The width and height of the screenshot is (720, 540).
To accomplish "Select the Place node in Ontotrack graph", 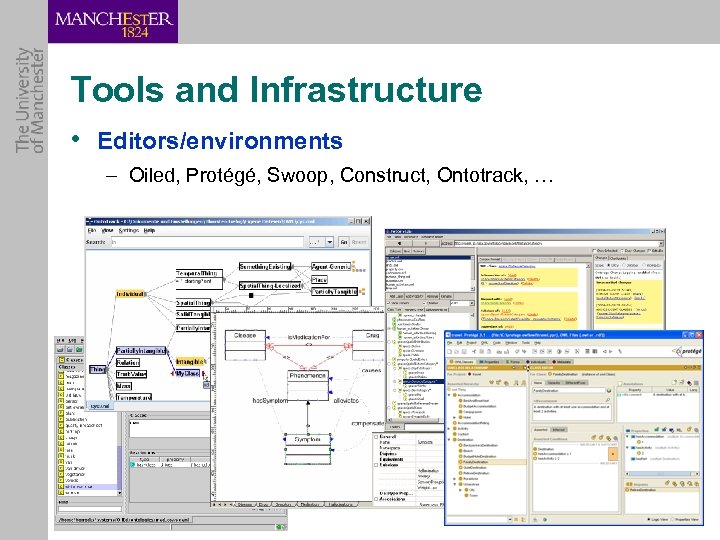I will [319, 280].
